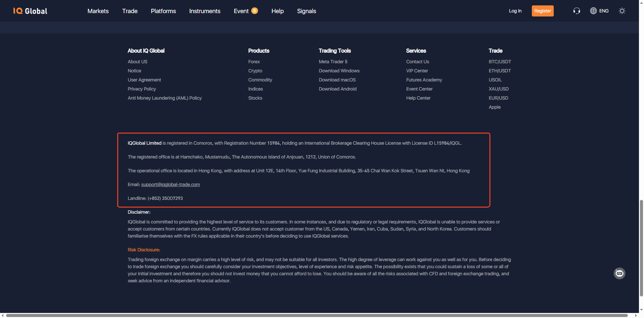Open the Event menu
This screenshot has width=644, height=318.
241,11
